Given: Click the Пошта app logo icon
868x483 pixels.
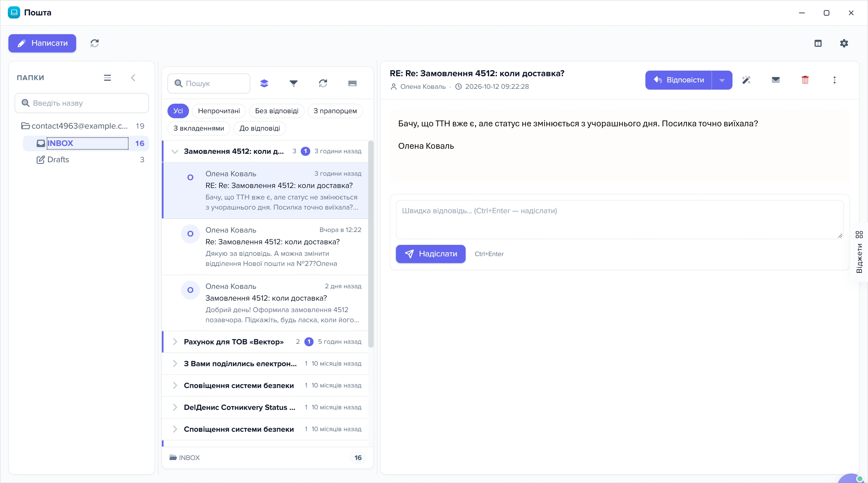Looking at the screenshot, I should [14, 13].
